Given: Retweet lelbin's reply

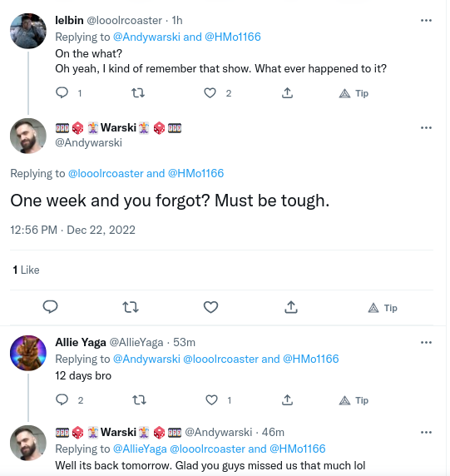Looking at the screenshot, I should [x=138, y=93].
